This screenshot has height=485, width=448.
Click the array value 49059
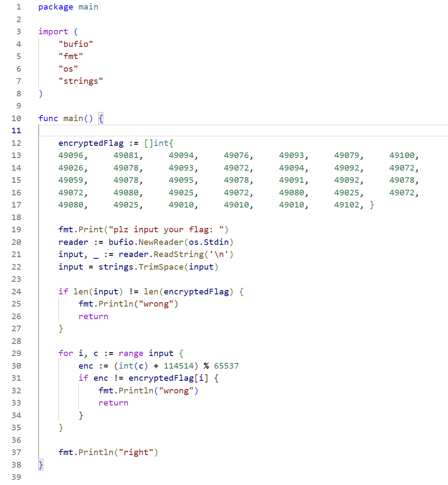coord(71,180)
